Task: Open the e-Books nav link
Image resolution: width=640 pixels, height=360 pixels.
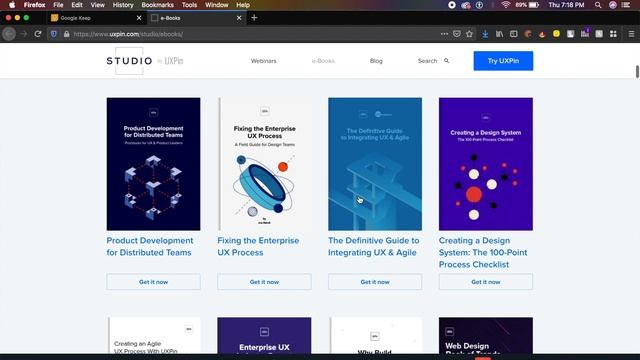Action: 323,61
